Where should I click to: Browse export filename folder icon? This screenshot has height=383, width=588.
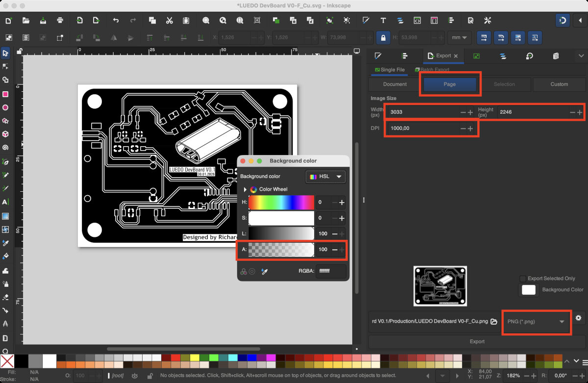[x=494, y=321]
